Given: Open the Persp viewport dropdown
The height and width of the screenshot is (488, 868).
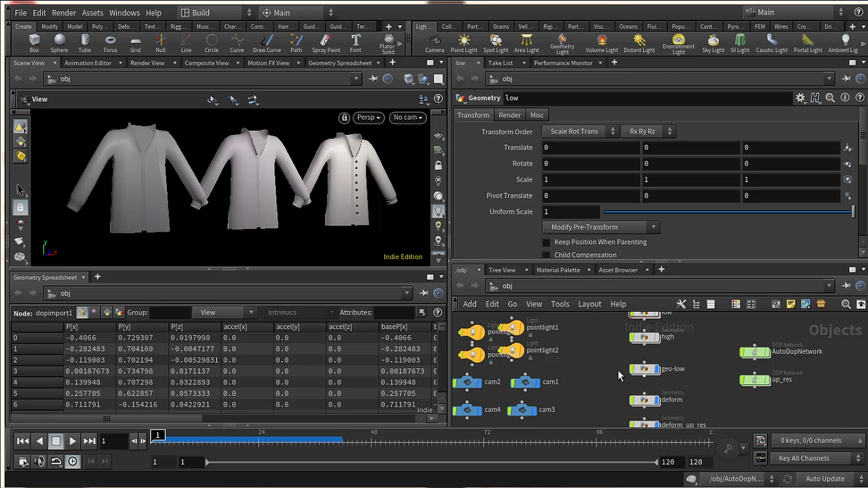Looking at the screenshot, I should click(370, 117).
